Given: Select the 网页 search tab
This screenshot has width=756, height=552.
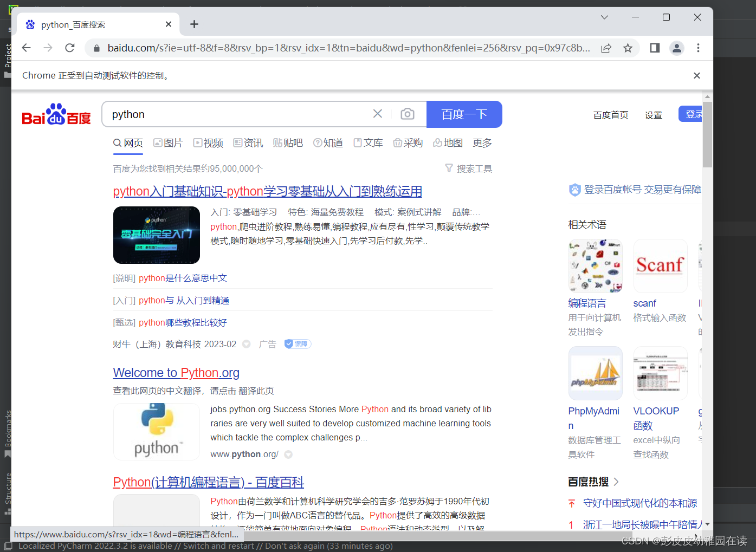Looking at the screenshot, I should point(128,143).
